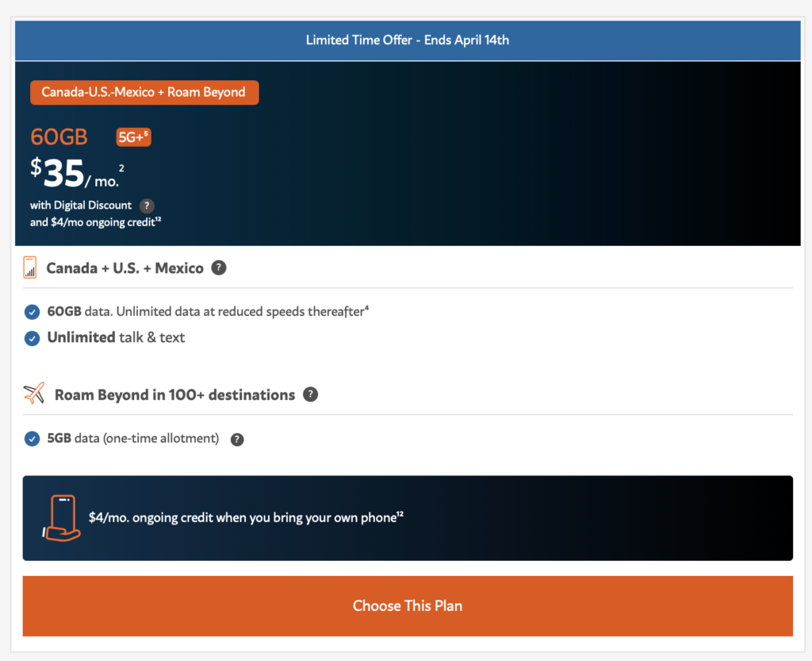
Task: Click the bring your own phone credit banner
Action: 408,518
